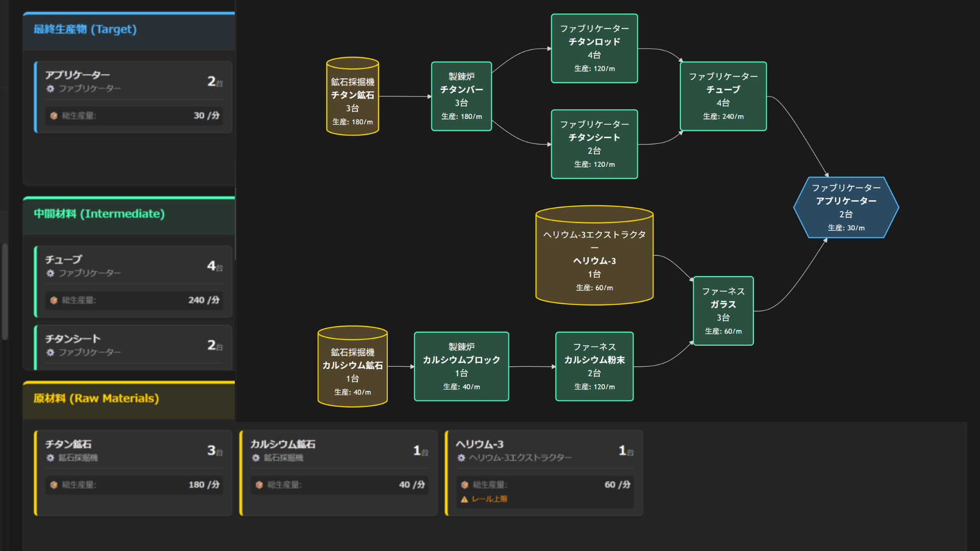
Task: Select the チタンバー smelter node
Action: (x=461, y=96)
